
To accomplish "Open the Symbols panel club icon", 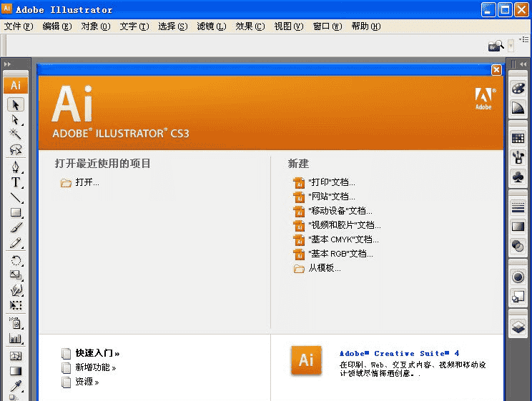I will tap(518, 177).
